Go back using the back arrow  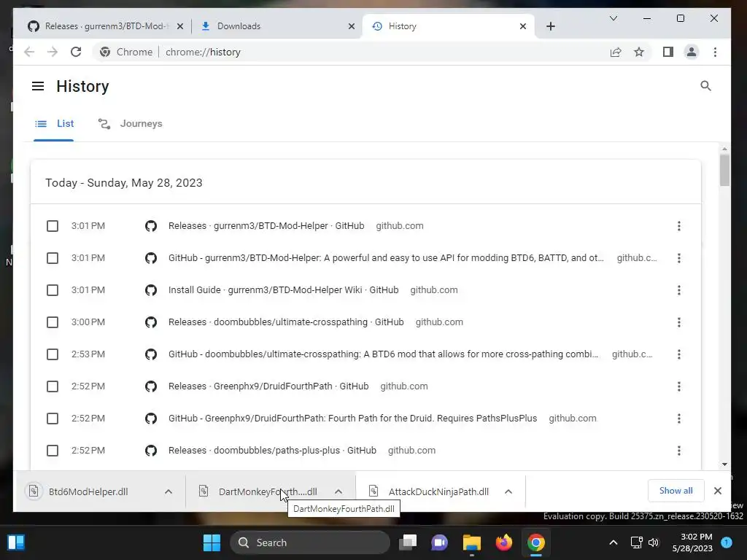29,52
